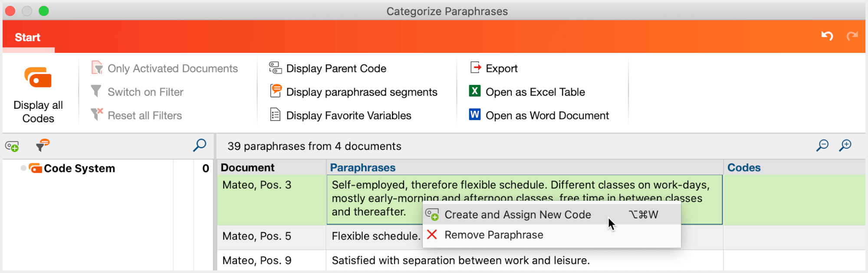
Task: Click the Only Activated Documents icon
Action: [x=97, y=68]
